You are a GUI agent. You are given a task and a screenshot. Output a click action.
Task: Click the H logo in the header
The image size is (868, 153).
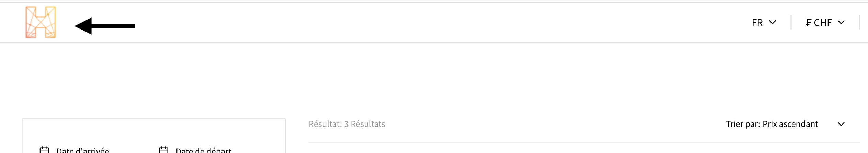[41, 22]
